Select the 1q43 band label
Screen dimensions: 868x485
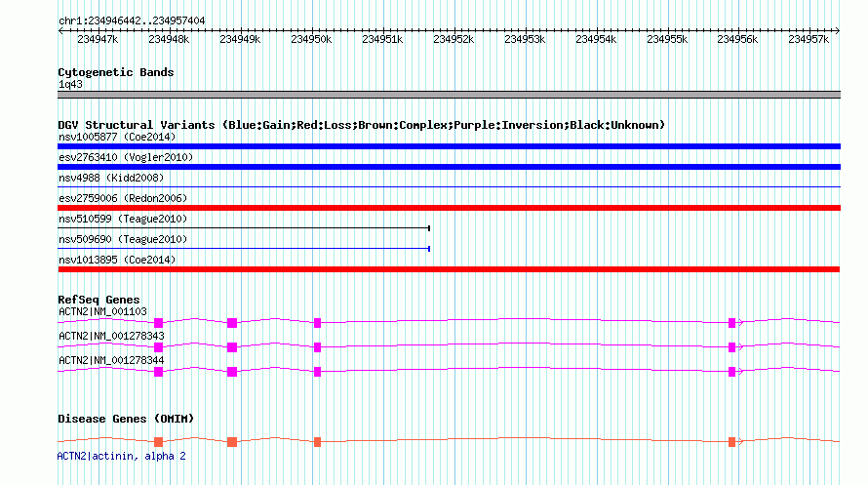click(x=70, y=84)
